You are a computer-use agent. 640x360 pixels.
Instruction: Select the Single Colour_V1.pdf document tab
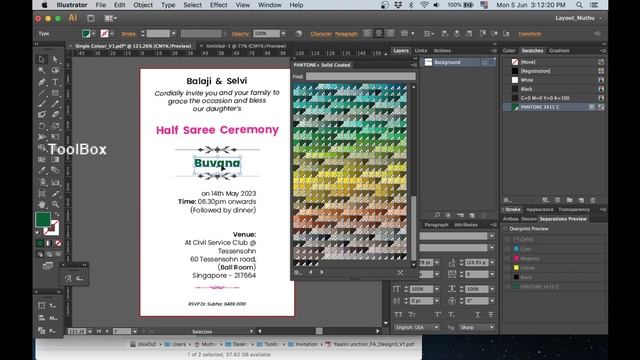[x=133, y=46]
